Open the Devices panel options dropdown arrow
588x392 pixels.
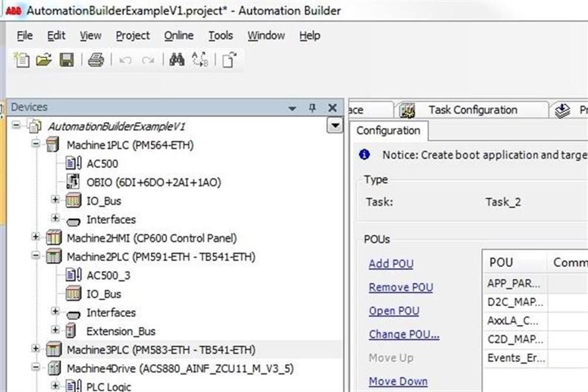click(x=292, y=109)
